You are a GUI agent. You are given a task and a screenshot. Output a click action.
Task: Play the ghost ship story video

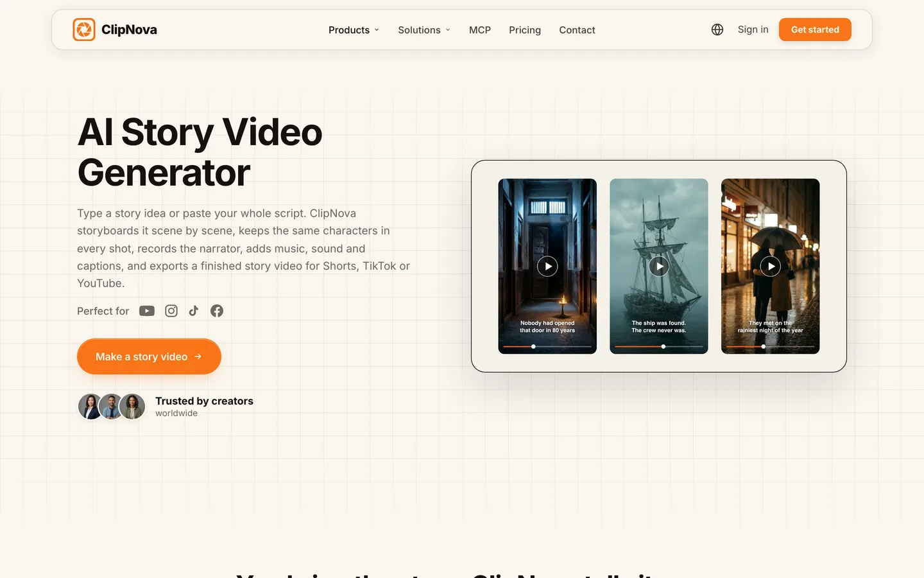[x=659, y=267]
